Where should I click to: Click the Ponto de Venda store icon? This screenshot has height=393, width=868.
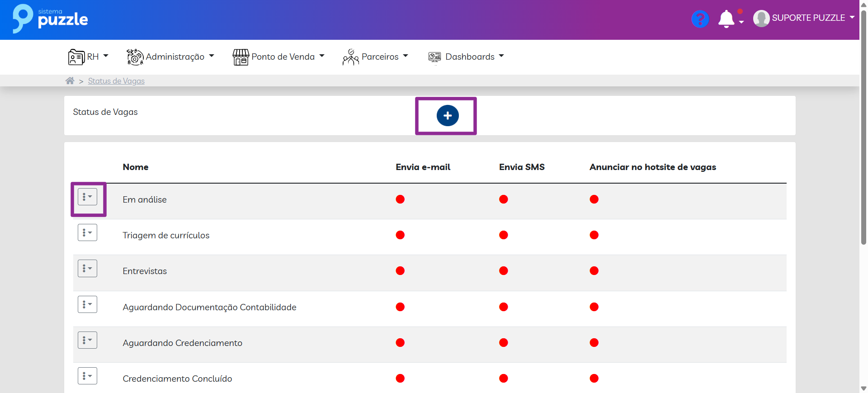point(241,57)
